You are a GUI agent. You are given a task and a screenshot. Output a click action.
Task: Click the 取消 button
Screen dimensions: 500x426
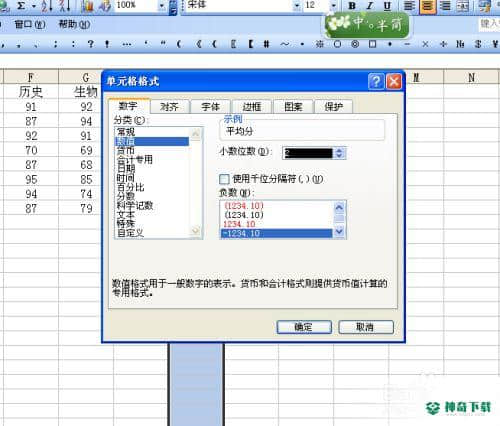[366, 327]
